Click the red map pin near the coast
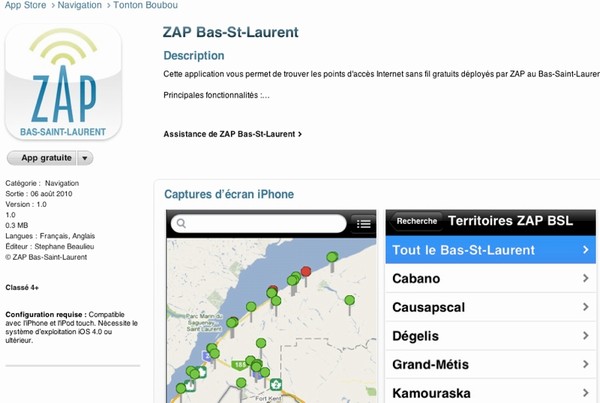The width and height of the screenshot is (600, 403). click(306, 272)
